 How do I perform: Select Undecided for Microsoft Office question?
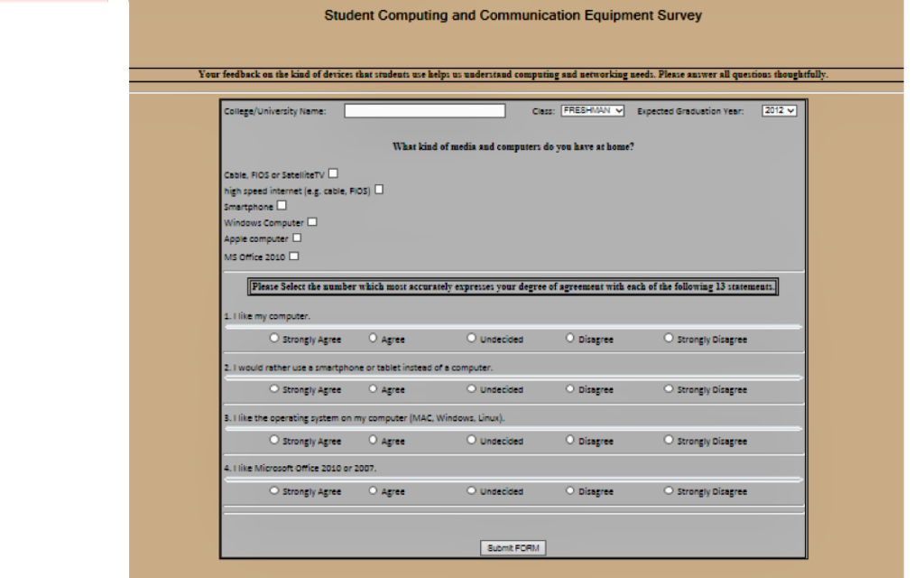(x=471, y=491)
